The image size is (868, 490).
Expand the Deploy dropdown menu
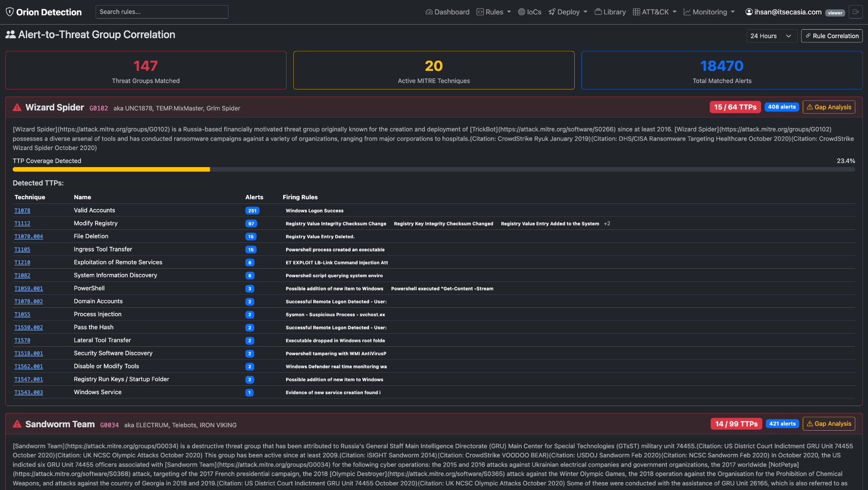[x=568, y=12]
